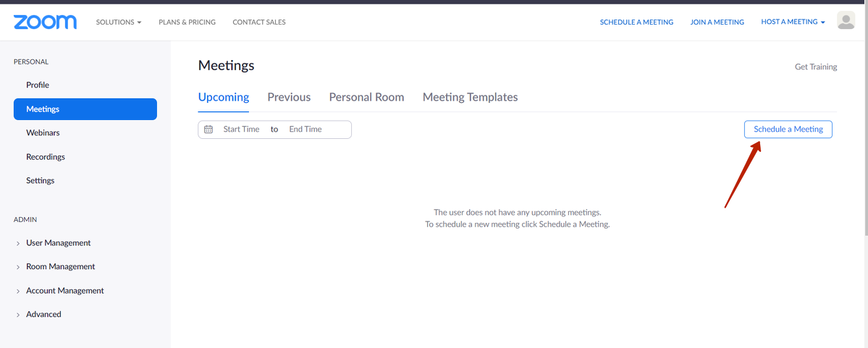868x348 pixels.
Task: Click the Start Time field
Action: pyautogui.click(x=241, y=130)
